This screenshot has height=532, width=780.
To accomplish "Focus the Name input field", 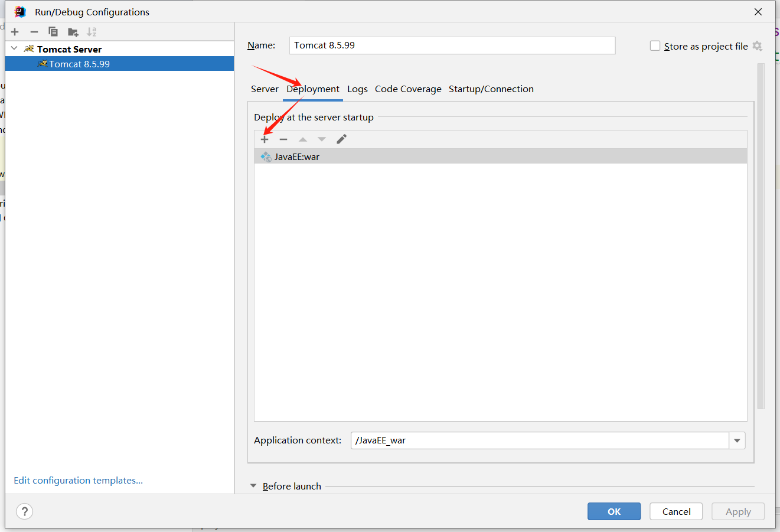I will (452, 45).
